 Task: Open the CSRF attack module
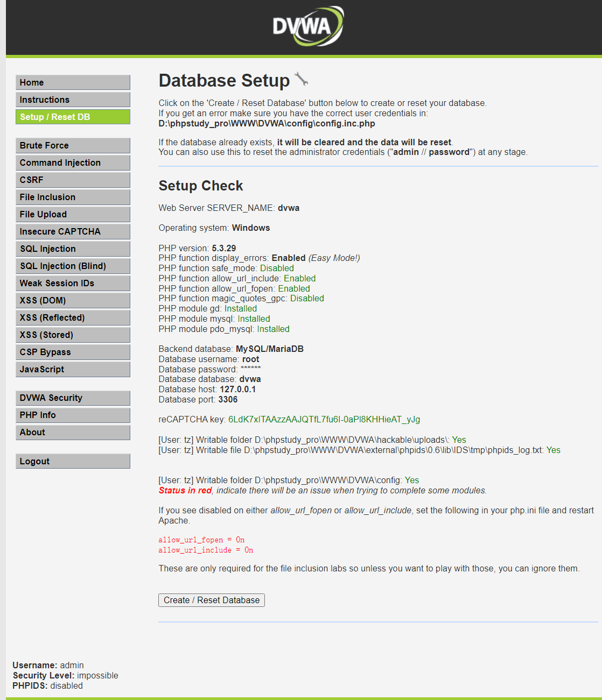point(73,180)
